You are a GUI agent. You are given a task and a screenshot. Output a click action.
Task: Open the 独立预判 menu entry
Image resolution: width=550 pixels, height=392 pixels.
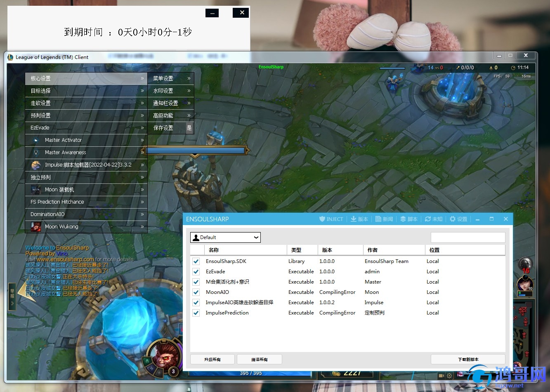pyautogui.click(x=86, y=177)
